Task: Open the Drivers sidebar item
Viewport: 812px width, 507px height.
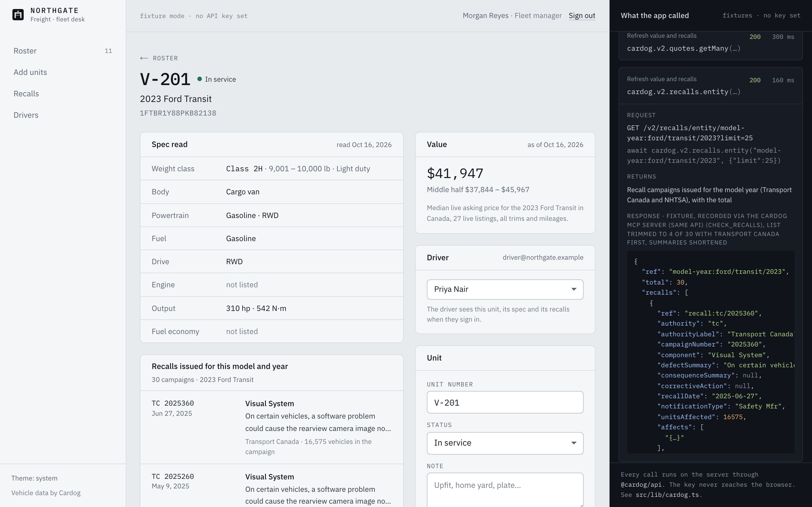Action: pyautogui.click(x=63, y=115)
